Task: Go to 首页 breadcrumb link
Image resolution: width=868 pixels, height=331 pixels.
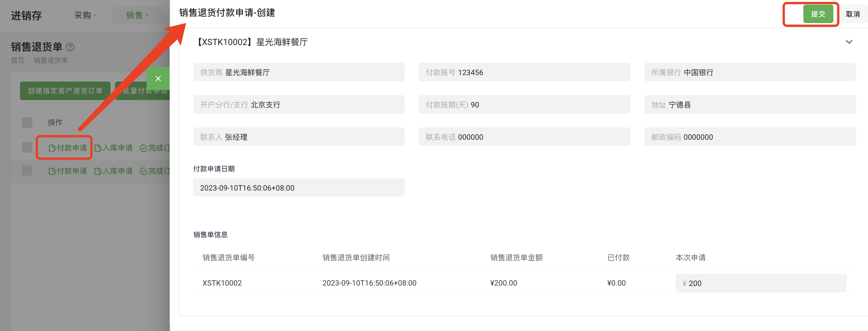Action: tap(18, 60)
